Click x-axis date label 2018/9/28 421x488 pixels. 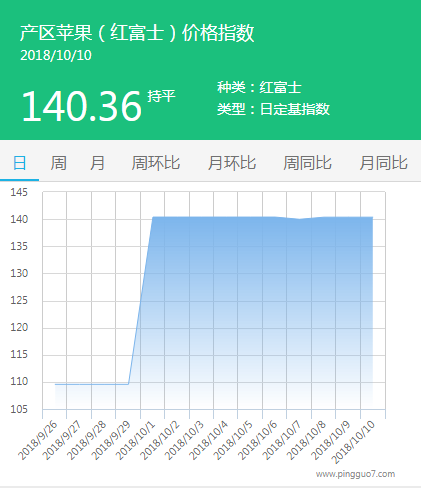click(x=87, y=440)
